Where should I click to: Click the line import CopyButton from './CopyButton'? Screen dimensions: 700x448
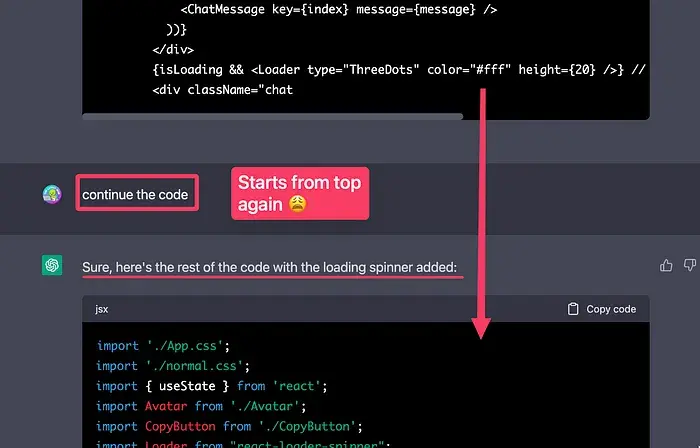(229, 426)
